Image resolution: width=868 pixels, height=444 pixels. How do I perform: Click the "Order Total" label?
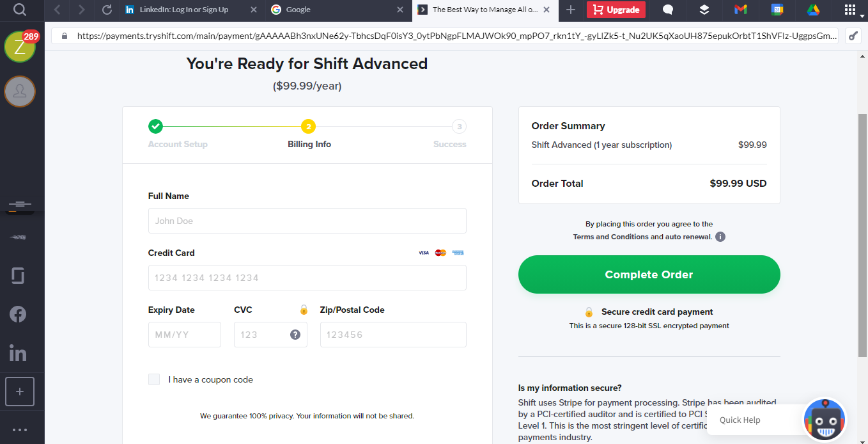coord(557,184)
